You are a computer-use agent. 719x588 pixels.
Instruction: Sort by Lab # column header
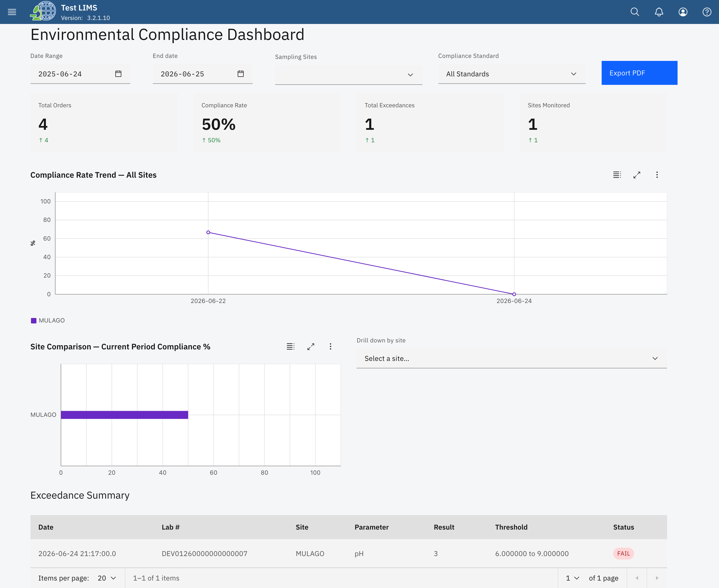click(171, 527)
